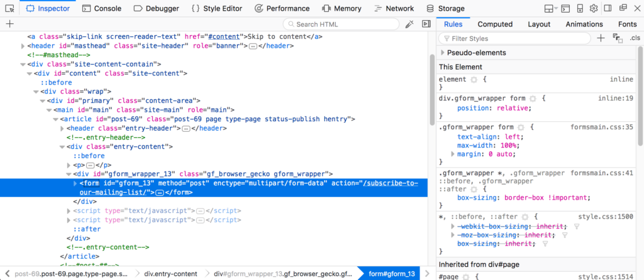Toggle pseudo-classes panel icon

[618, 38]
